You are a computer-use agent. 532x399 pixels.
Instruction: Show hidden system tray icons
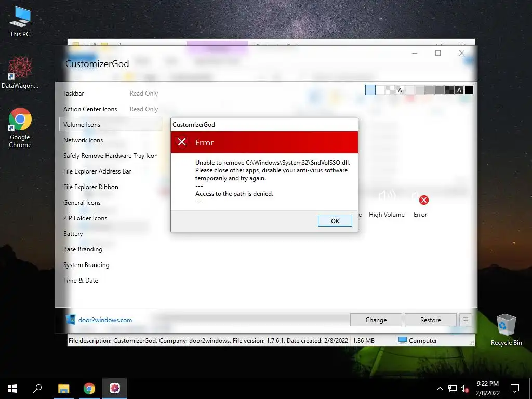(x=440, y=389)
